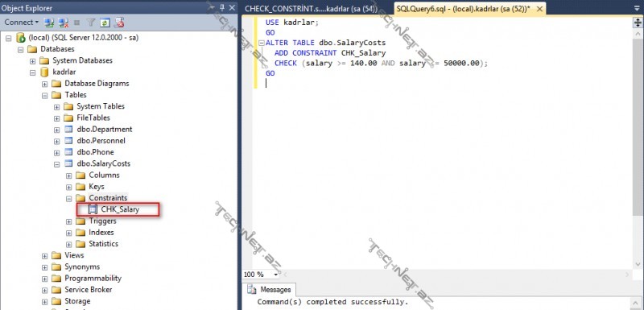Open the Connect dropdown menu
Screen dimensions: 644x310
(x=22, y=23)
